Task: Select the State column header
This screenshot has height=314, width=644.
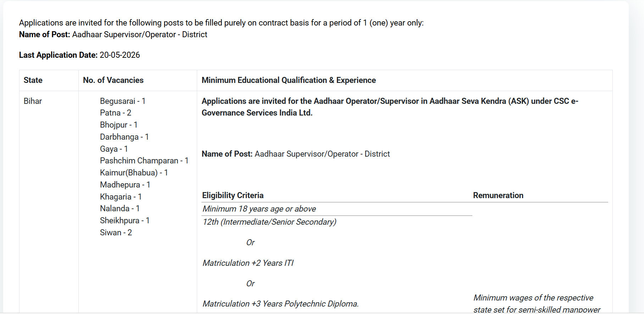Action: tap(33, 80)
